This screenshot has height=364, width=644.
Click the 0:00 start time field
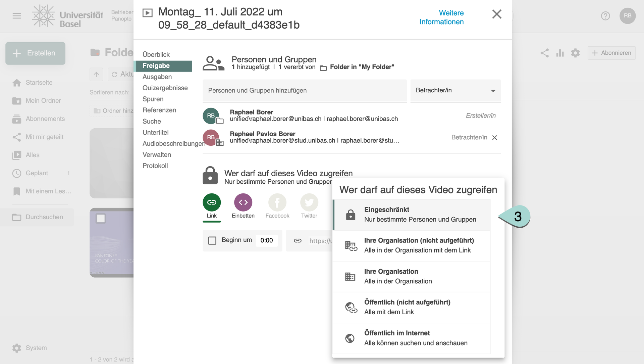pos(266,240)
